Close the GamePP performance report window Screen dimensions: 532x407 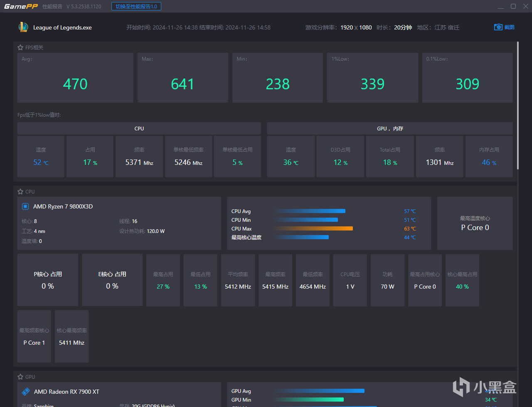point(526,6)
